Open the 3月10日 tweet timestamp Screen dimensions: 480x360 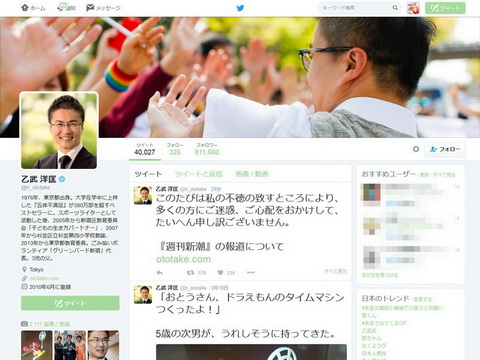tap(219, 288)
